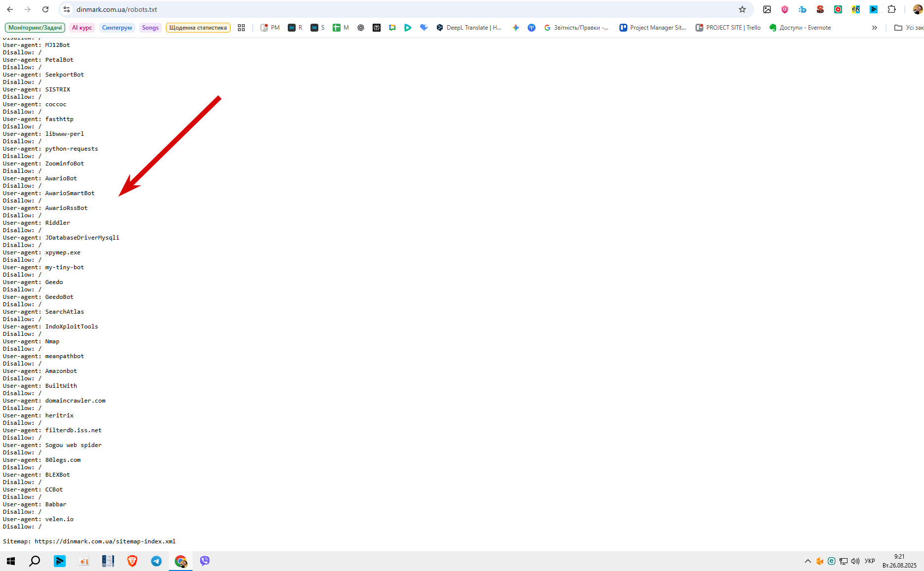Screen dimensions: 924x571
Task: Switch to Chrome in the taskbar
Action: click(x=181, y=561)
